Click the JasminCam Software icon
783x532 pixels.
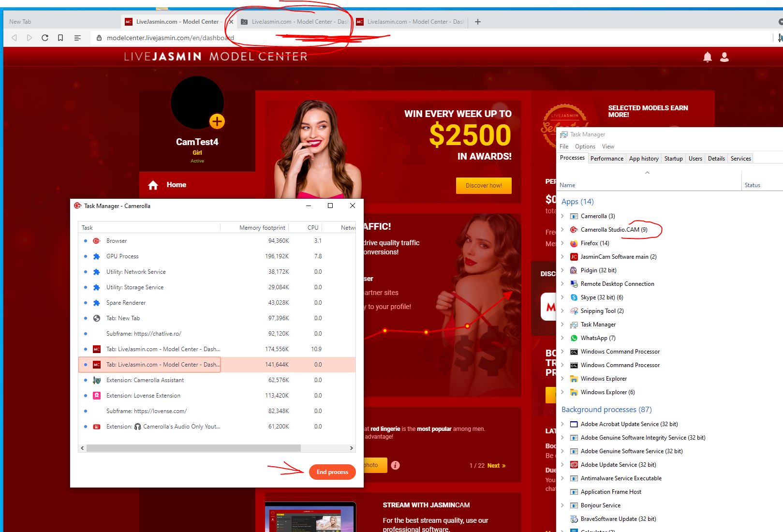pyautogui.click(x=574, y=257)
